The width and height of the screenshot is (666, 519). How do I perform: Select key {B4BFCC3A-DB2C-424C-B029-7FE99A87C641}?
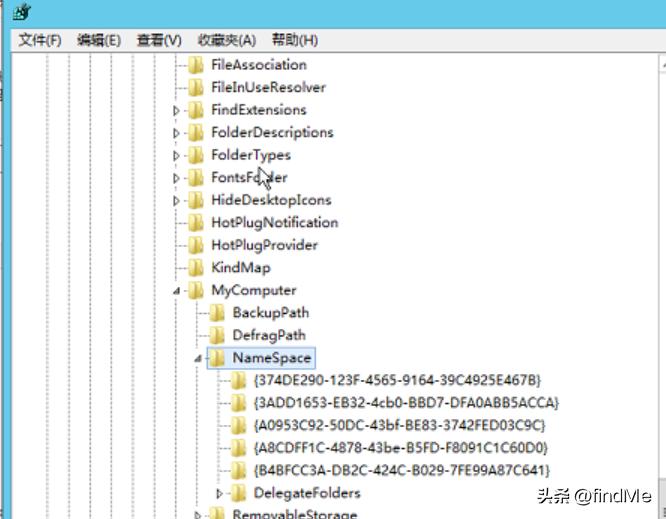[x=401, y=470]
